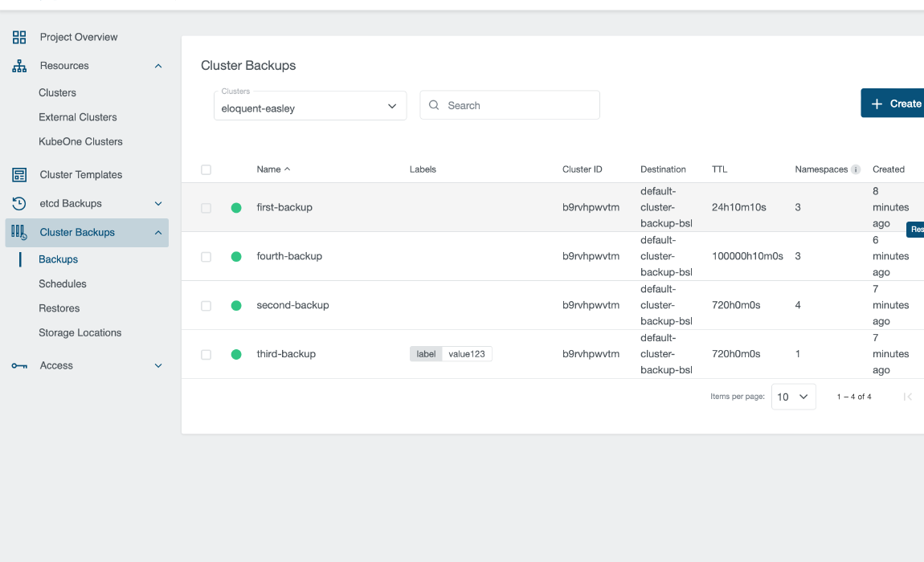Viewport: 924px width, 562px height.
Task: Click the Project Overview grid icon
Action: click(x=19, y=37)
